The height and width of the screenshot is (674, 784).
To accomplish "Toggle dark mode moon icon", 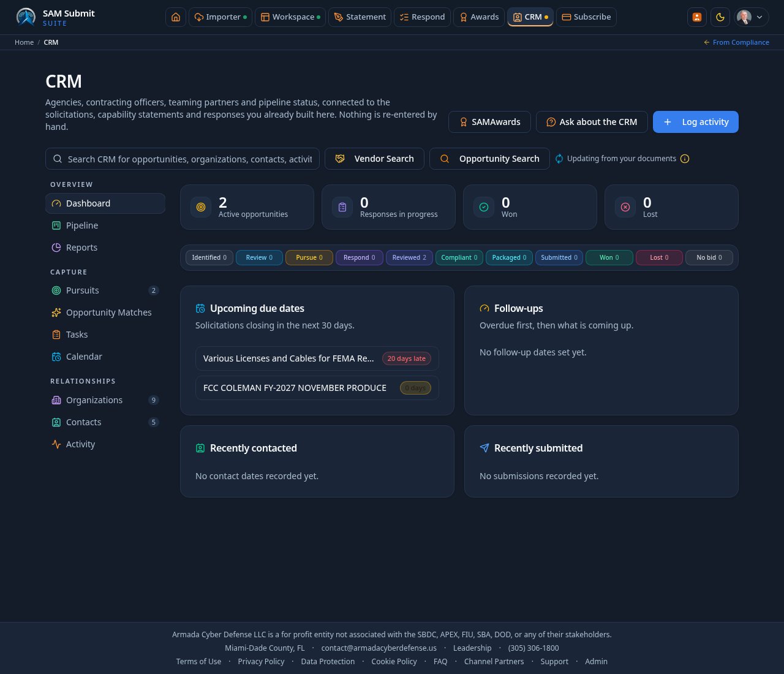I will click(720, 17).
